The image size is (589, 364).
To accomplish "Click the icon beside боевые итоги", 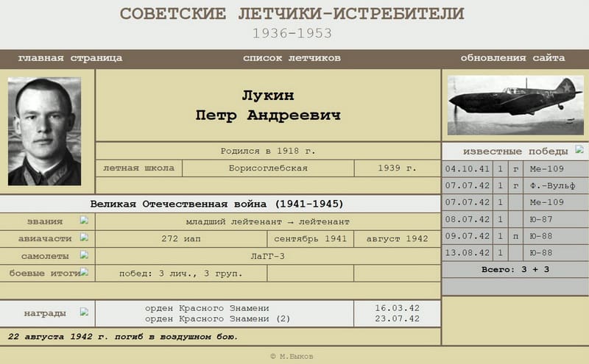I will click(84, 272).
